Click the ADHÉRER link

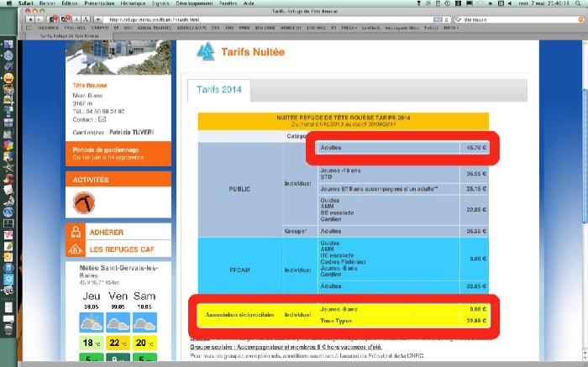coord(107,233)
